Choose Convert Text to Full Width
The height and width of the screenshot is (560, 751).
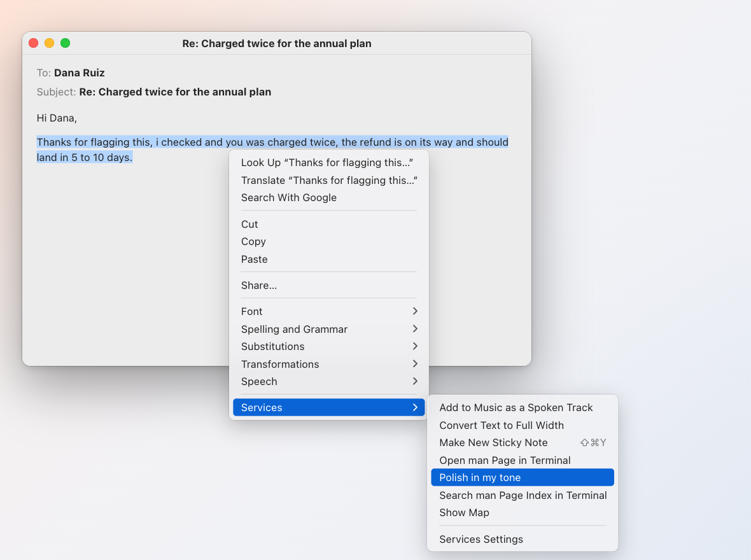click(x=523, y=425)
